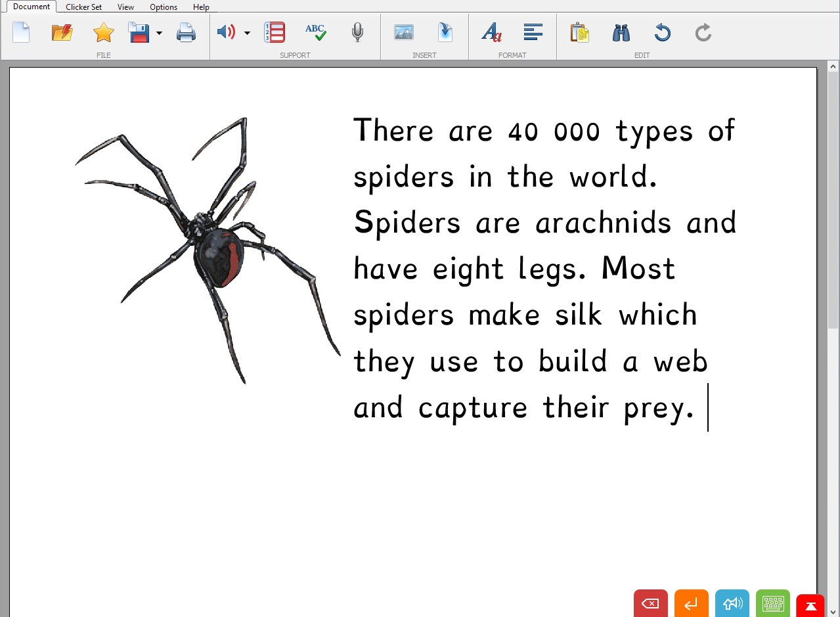This screenshot has width=840, height=617.
Task: Run the ABC spell checker
Action: 315,32
